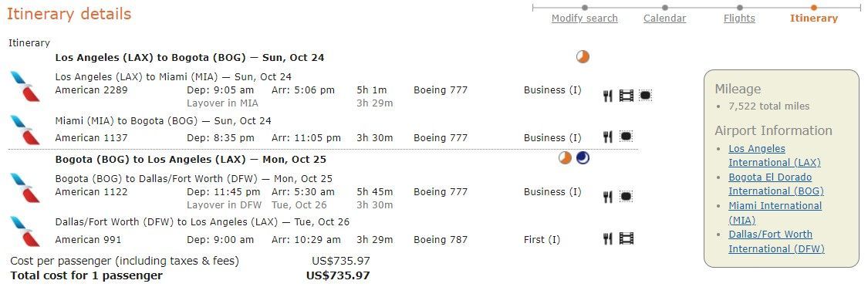868x287 pixels.
Task: Click the lie-flat seat icon for American 2289
Action: pos(645,96)
